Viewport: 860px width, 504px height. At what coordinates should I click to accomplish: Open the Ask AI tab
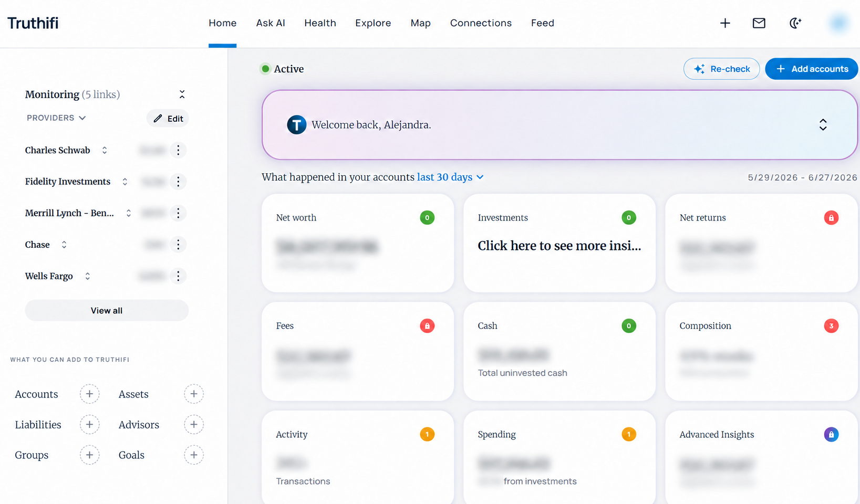click(x=271, y=23)
